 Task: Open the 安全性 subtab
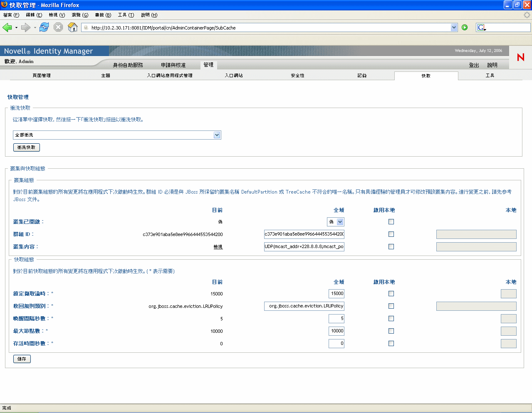click(298, 76)
